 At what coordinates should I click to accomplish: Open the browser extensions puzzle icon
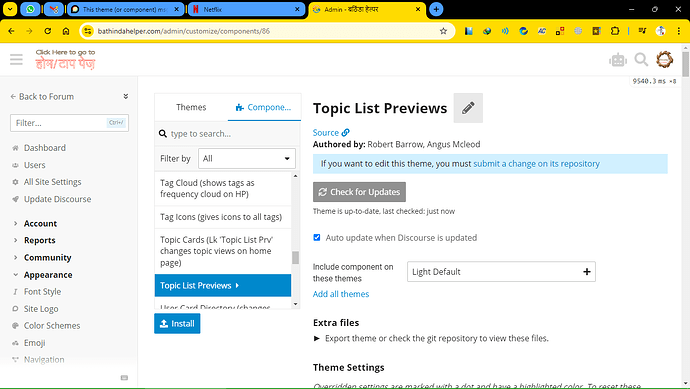pyautogui.click(x=615, y=31)
